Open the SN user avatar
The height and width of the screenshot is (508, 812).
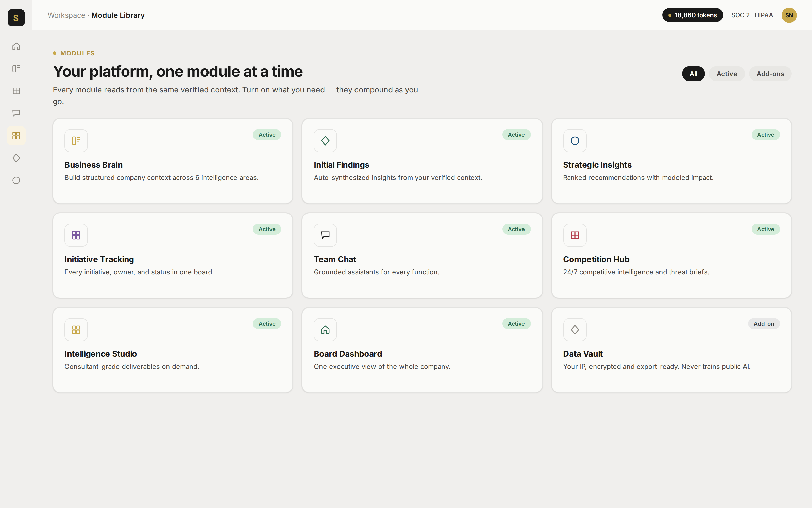(x=789, y=15)
